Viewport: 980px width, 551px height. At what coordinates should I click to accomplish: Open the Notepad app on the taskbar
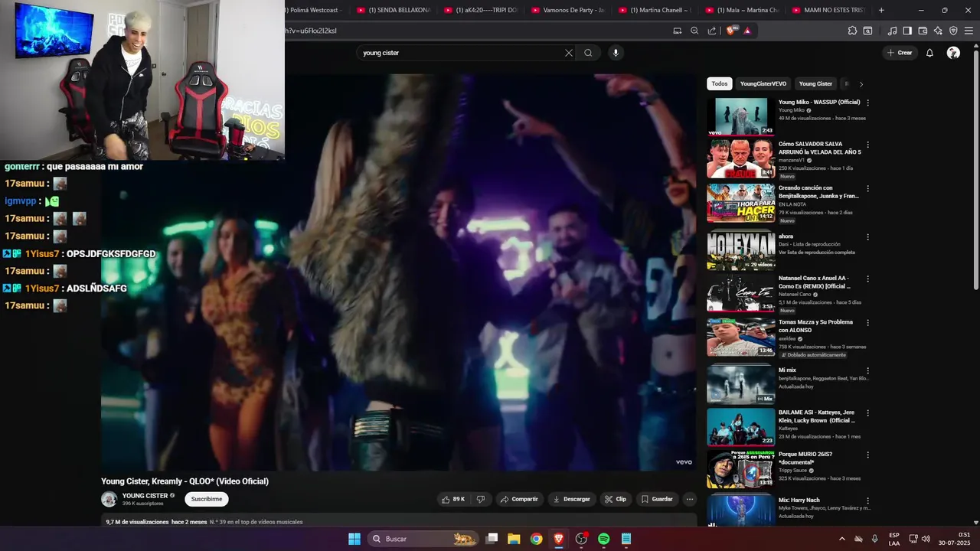coord(626,539)
